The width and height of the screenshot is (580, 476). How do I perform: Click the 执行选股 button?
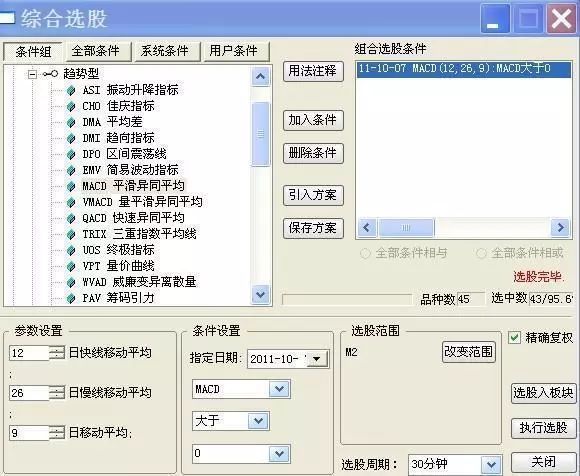[x=543, y=428]
